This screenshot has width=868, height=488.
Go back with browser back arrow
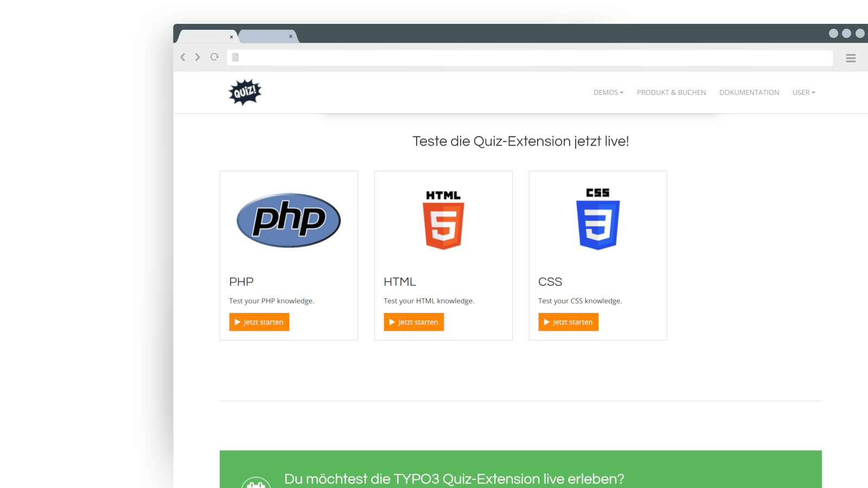coord(183,57)
